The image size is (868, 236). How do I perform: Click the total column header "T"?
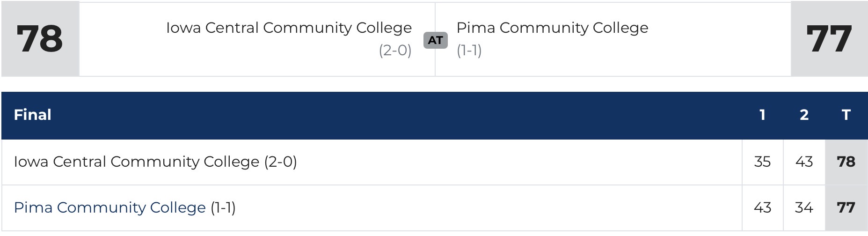click(x=846, y=115)
